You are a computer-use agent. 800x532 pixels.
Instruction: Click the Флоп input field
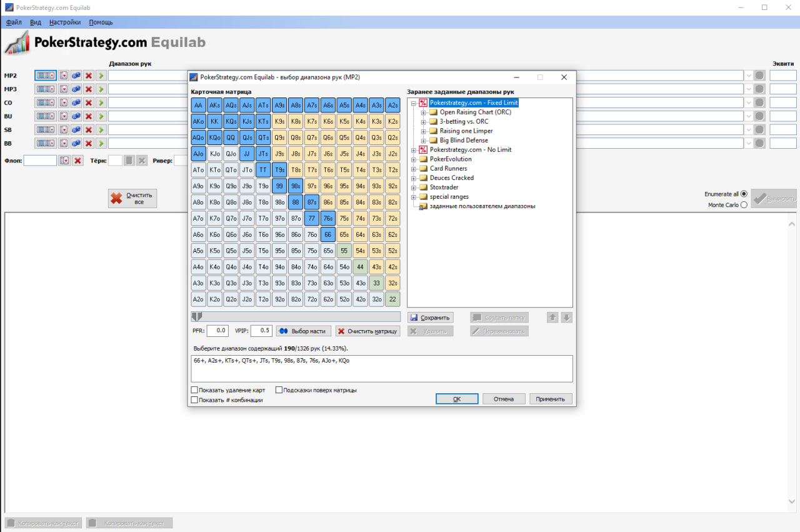pos(40,161)
